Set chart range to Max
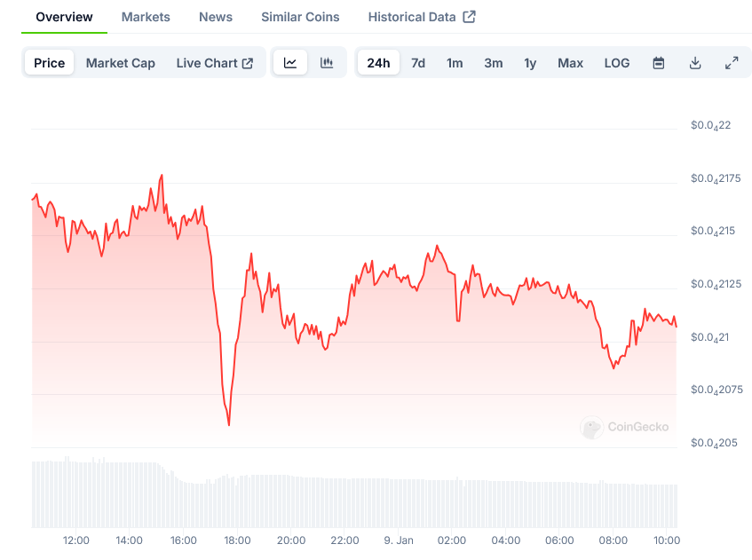The image size is (752, 560). 570,63
